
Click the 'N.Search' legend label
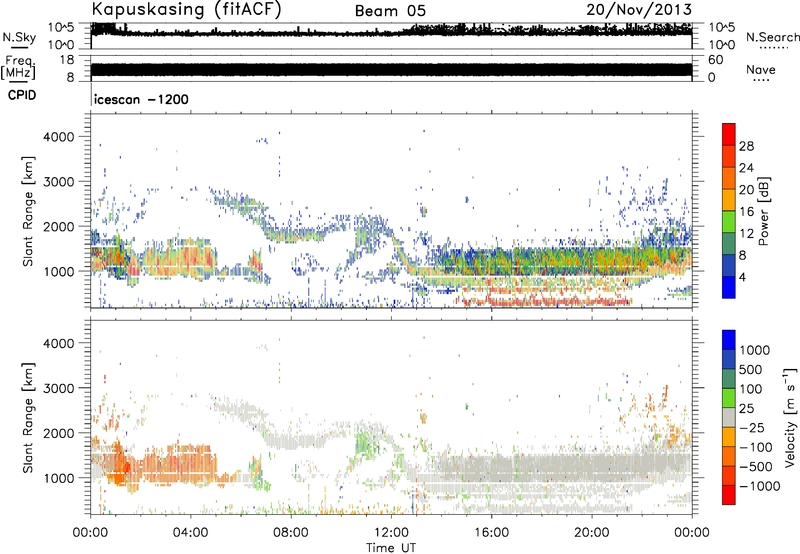click(772, 37)
